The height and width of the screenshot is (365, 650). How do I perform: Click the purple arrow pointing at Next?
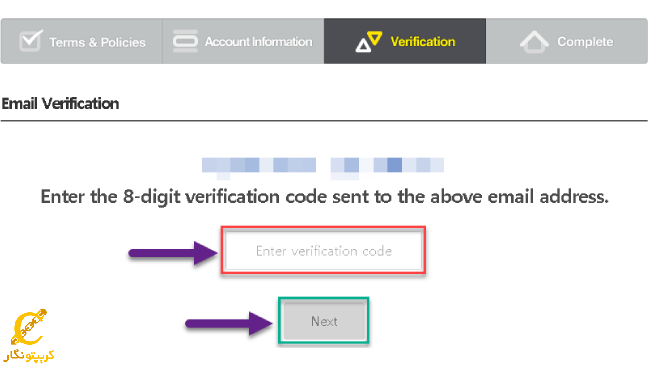pyautogui.click(x=229, y=323)
